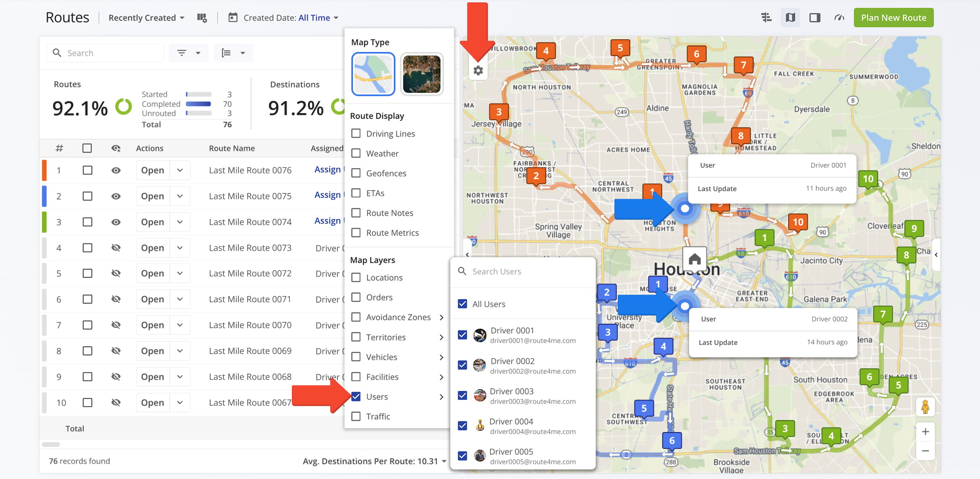Select the Weather route display option
980x479 pixels.
point(356,153)
